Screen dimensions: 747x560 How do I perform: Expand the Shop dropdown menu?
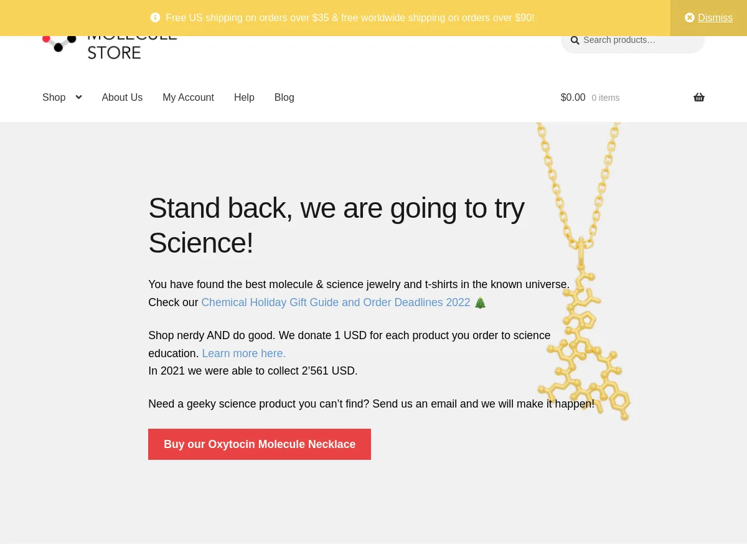(54, 97)
